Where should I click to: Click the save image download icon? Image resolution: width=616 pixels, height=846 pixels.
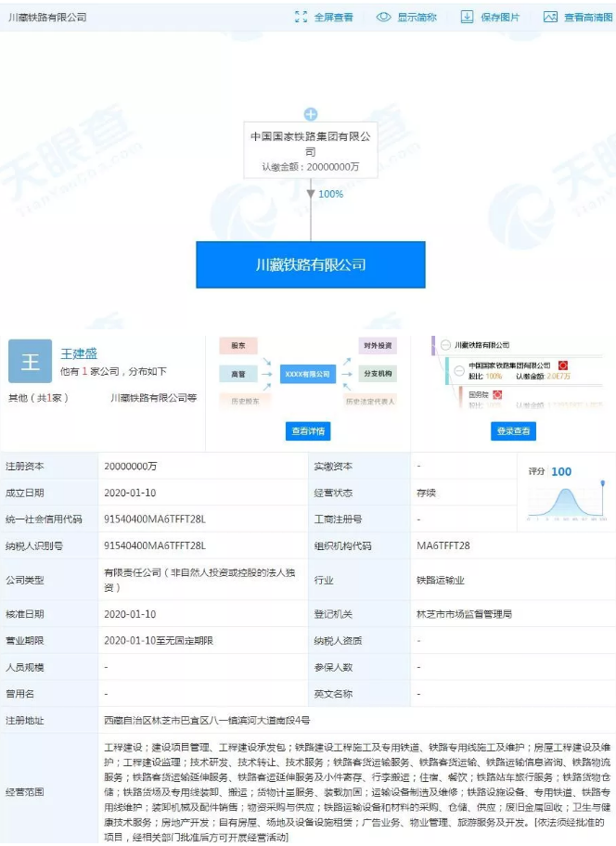coord(467,17)
